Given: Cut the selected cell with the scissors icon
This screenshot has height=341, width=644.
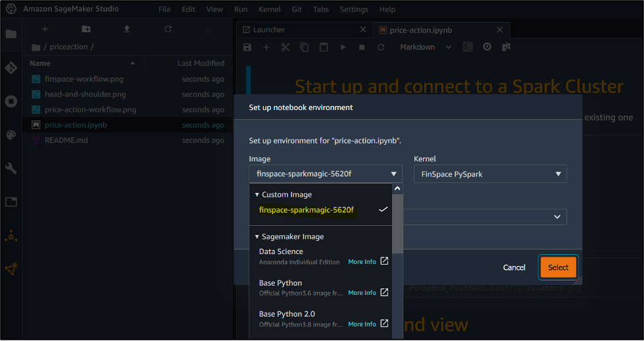Looking at the screenshot, I should click(x=285, y=47).
